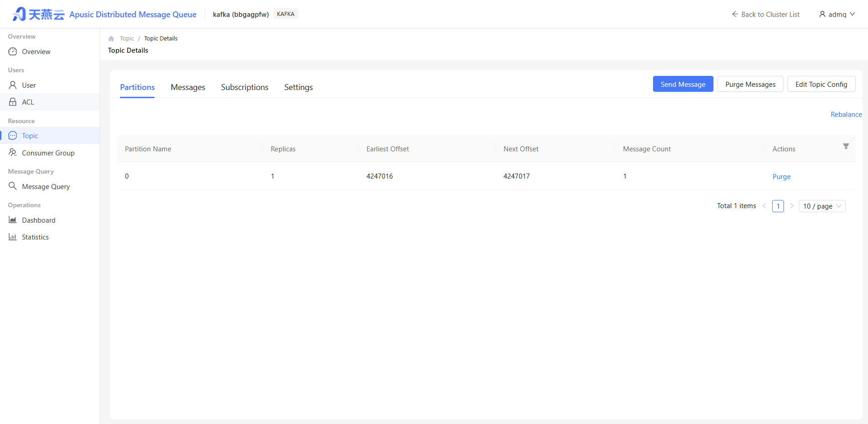Image resolution: width=868 pixels, height=424 pixels.
Task: Click the Message Count column header
Action: [647, 149]
